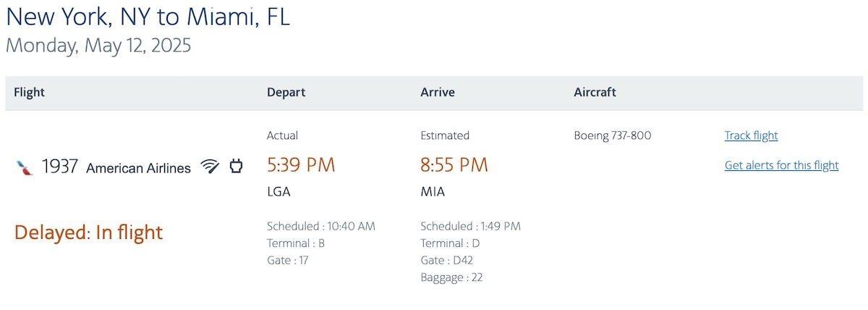Image resolution: width=868 pixels, height=310 pixels.
Task: Click the New York to Miami heading
Action: tap(148, 15)
